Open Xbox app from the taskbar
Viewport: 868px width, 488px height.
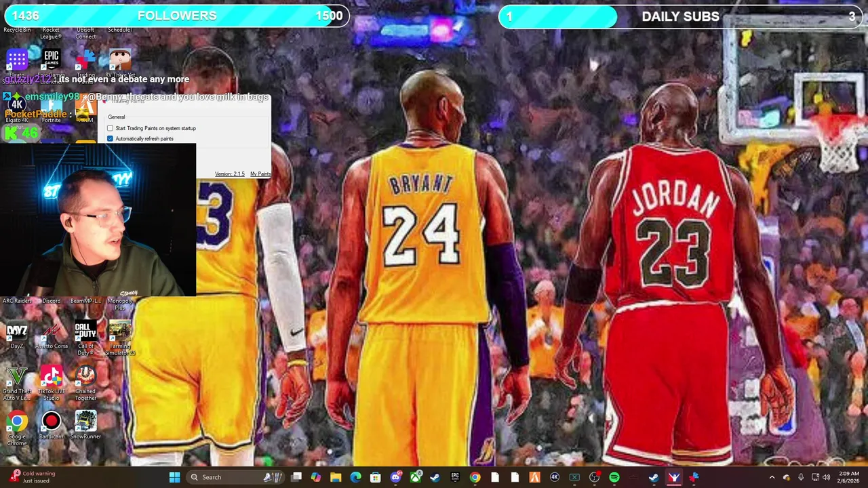[415, 477]
